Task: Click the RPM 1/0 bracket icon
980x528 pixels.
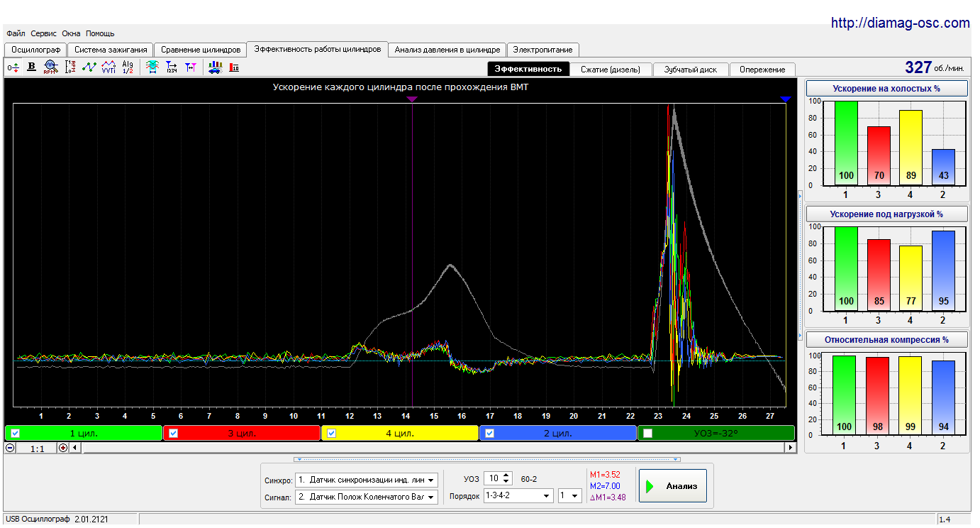Action: pyautogui.click(x=69, y=67)
